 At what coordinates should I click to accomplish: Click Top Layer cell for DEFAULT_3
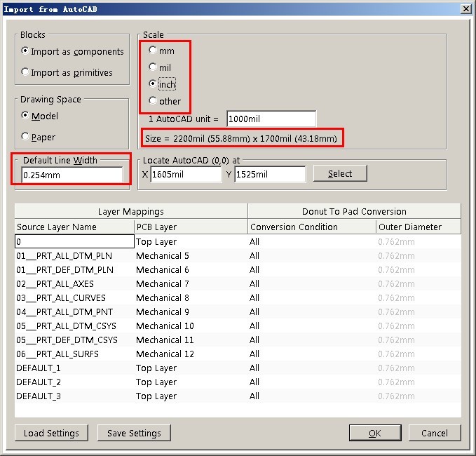point(191,396)
